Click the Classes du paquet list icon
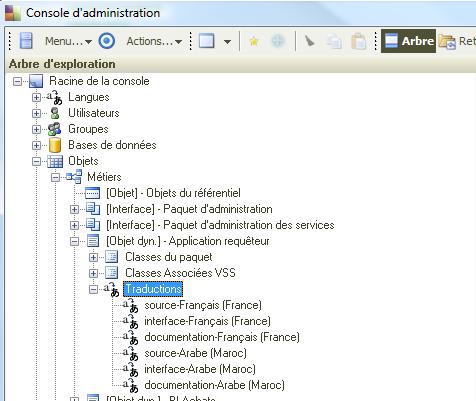This screenshot has height=401, width=476. 112,257
